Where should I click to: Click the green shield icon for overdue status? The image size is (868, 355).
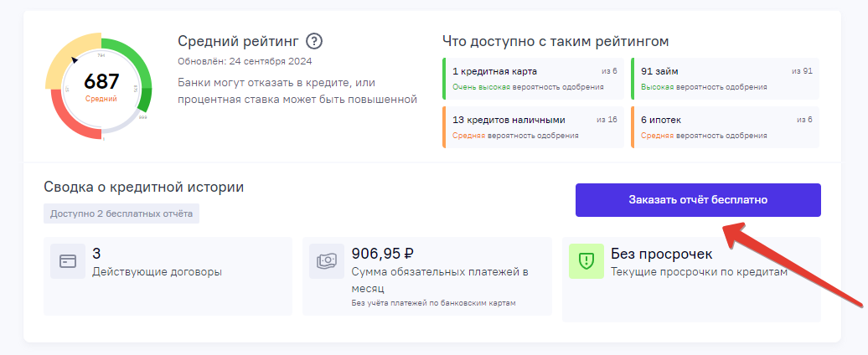[586, 261]
